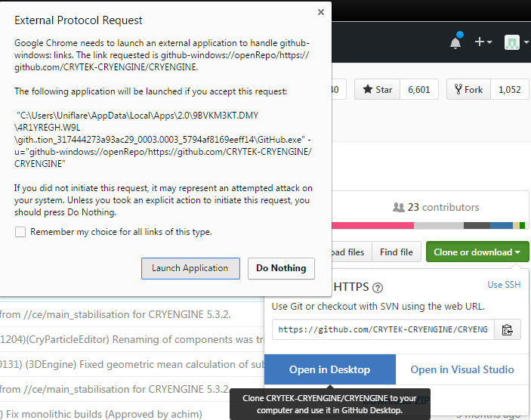Fork the CRYENGINE repository
Image resolution: width=531 pixels, height=420 pixels.
469,89
